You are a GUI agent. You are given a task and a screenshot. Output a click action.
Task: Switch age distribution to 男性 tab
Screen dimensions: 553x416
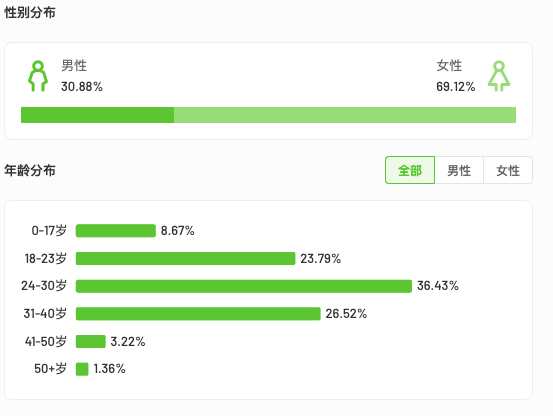[459, 170]
